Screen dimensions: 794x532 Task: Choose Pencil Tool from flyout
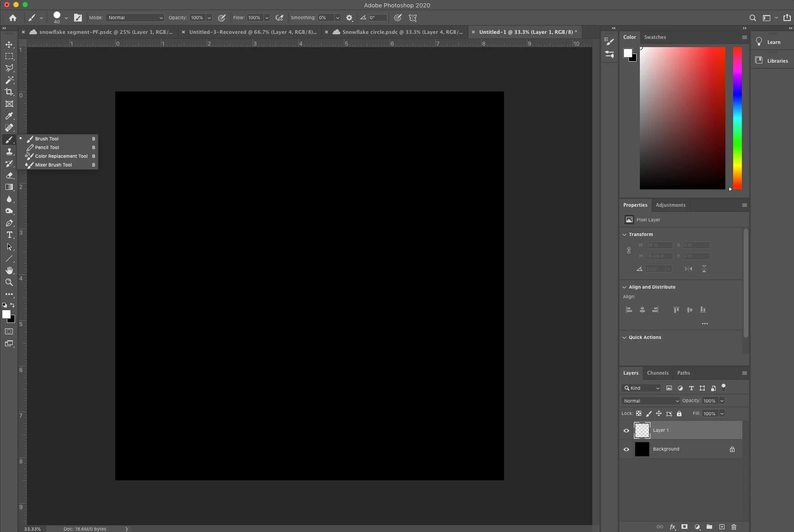pyautogui.click(x=47, y=147)
